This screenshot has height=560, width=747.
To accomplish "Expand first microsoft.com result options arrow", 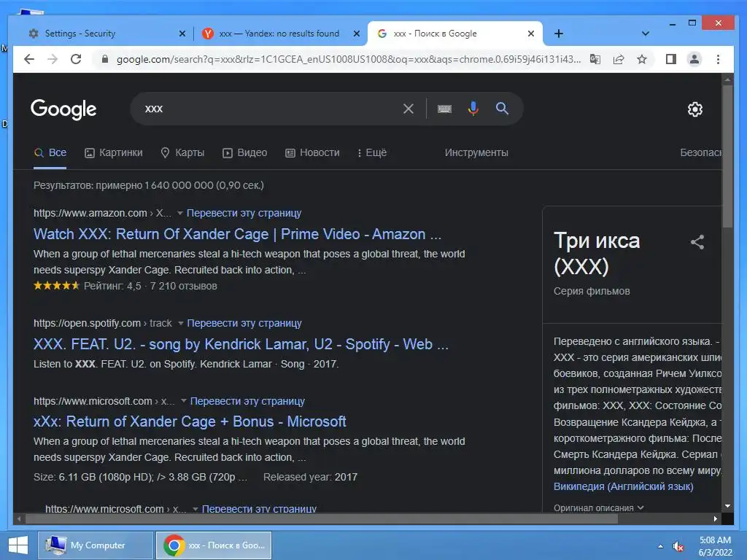I will (184, 401).
